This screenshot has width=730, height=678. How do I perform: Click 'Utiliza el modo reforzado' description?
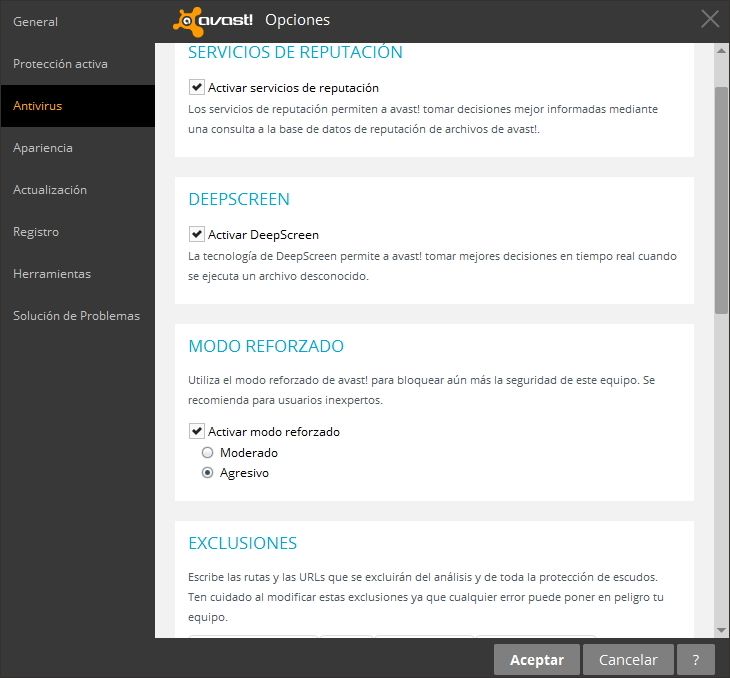pos(421,390)
